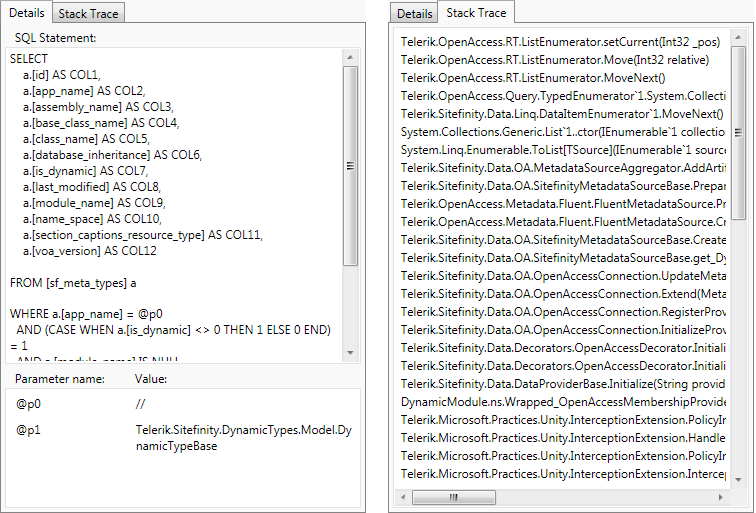The image size is (756, 513).
Task: Click the line a.[module_name] AS COL9
Action: coord(94,202)
